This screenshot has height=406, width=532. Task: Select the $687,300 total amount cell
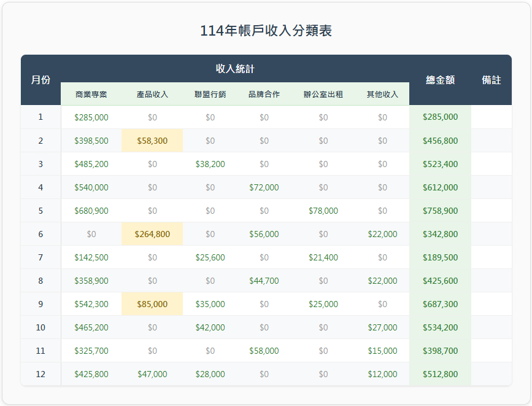440,304
